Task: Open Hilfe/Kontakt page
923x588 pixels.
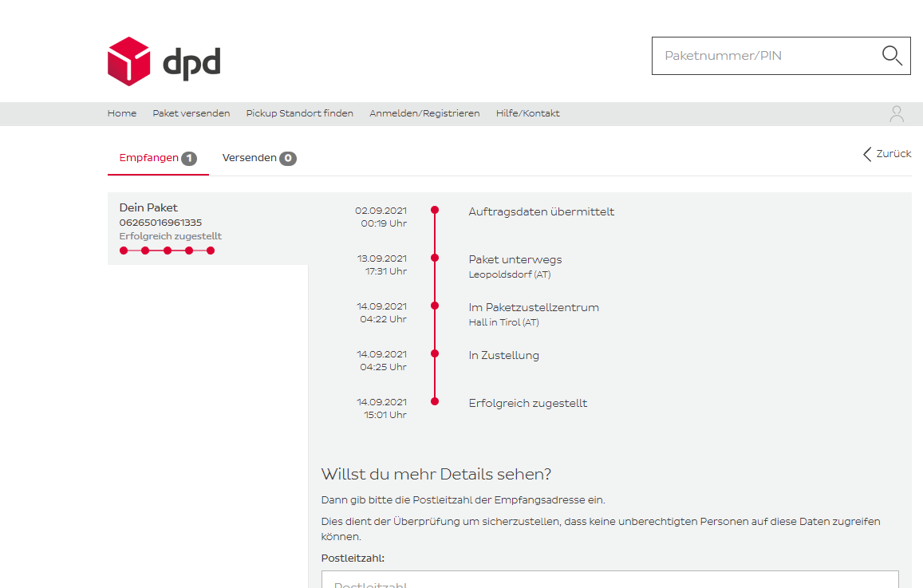Action: (527, 113)
